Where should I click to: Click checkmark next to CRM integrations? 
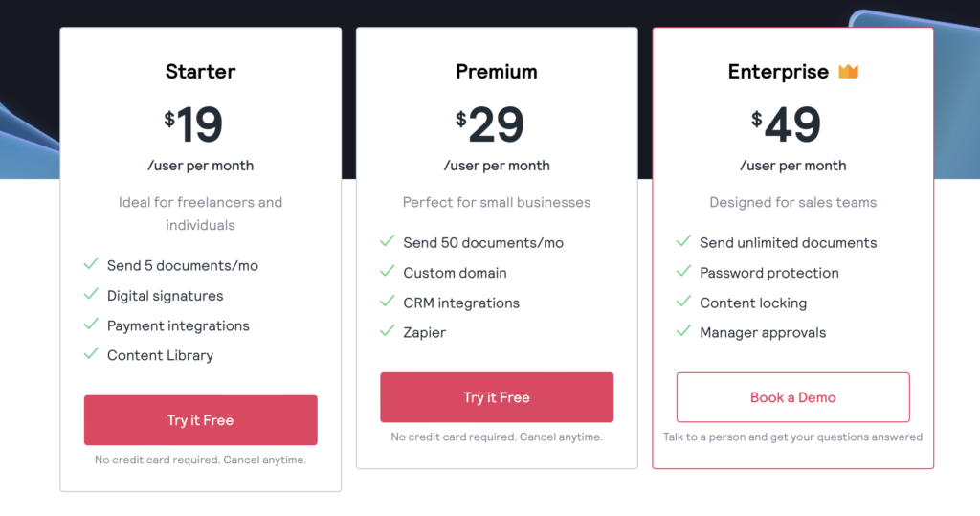click(x=388, y=302)
